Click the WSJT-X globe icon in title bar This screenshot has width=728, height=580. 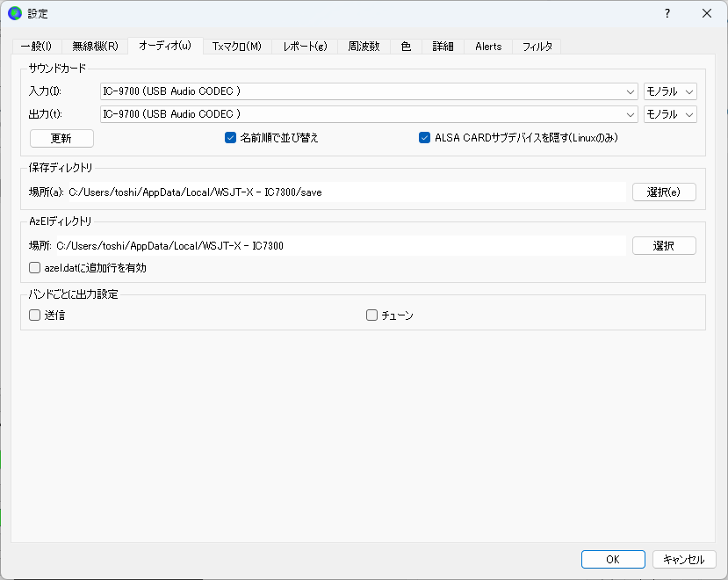tap(15, 13)
